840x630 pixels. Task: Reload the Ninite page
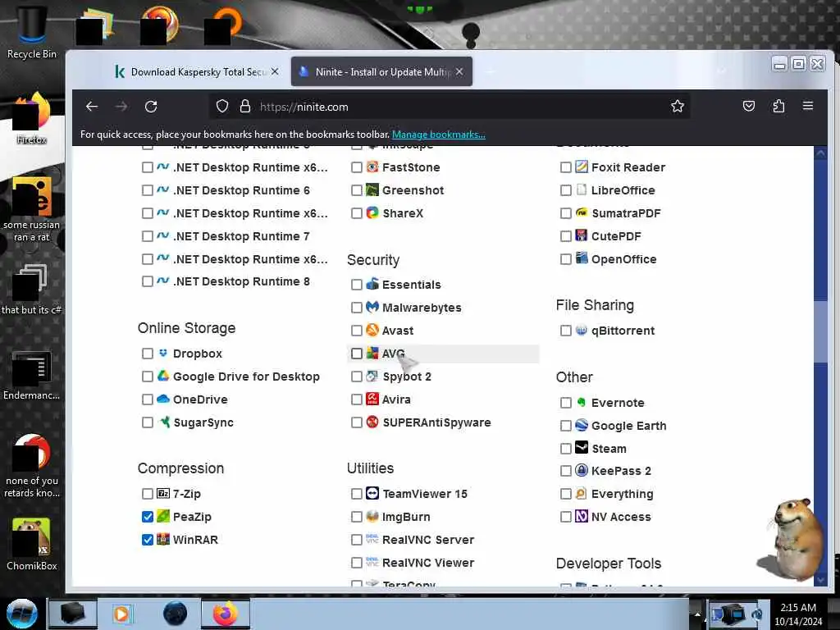(151, 107)
